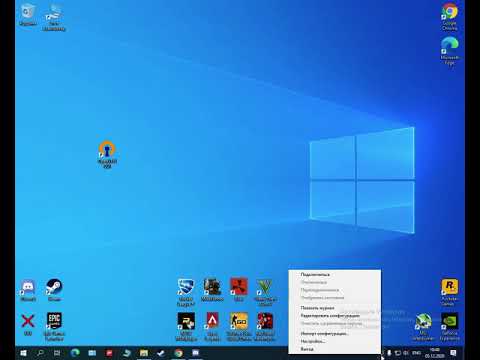The image size is (480, 360).
Task: Choose Редактировать конфигурацию menu entry
Action: [330, 315]
